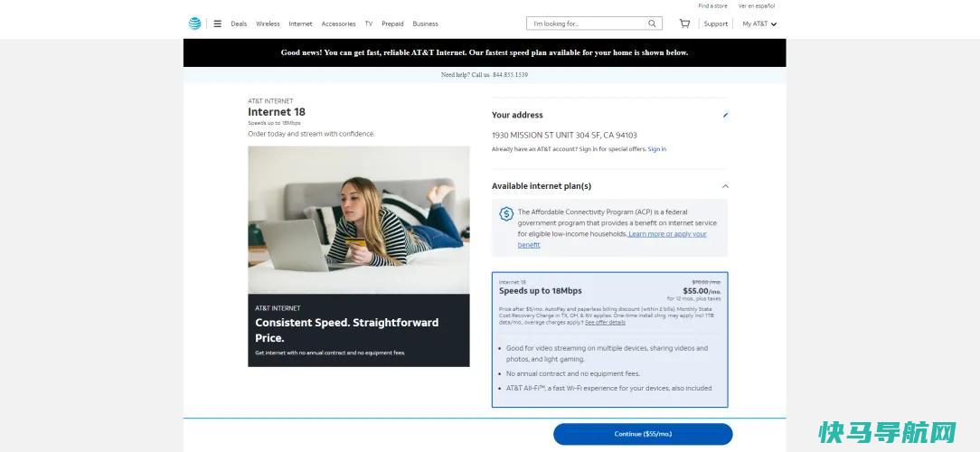Screen dimensions: 980x452
Task: Open the Business menu
Action: coord(425,24)
